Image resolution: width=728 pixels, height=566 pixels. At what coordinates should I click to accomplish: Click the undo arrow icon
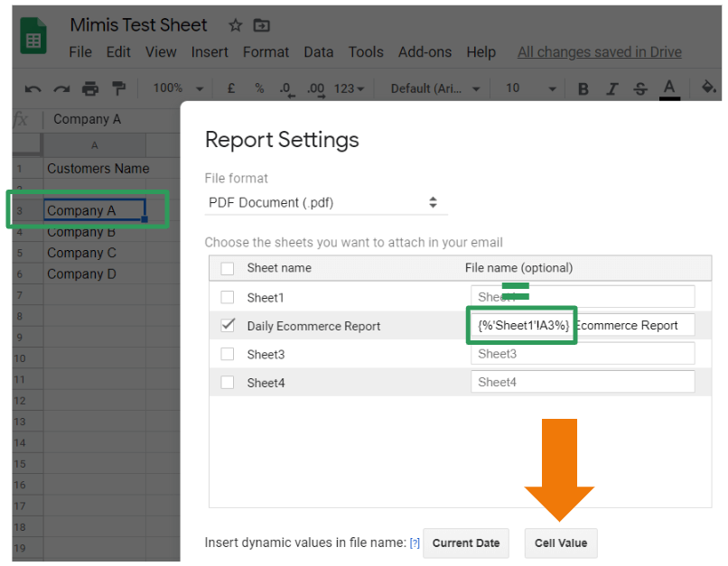tap(33, 88)
